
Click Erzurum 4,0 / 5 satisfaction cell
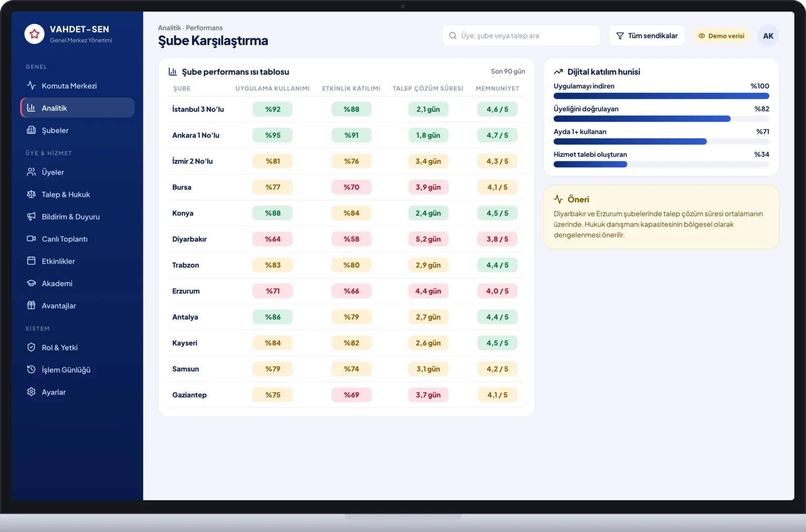point(497,291)
